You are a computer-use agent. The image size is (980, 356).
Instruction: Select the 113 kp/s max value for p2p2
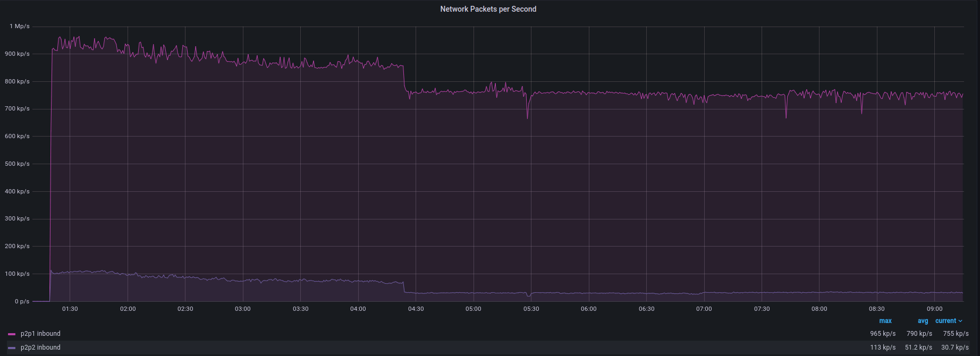(x=882, y=347)
